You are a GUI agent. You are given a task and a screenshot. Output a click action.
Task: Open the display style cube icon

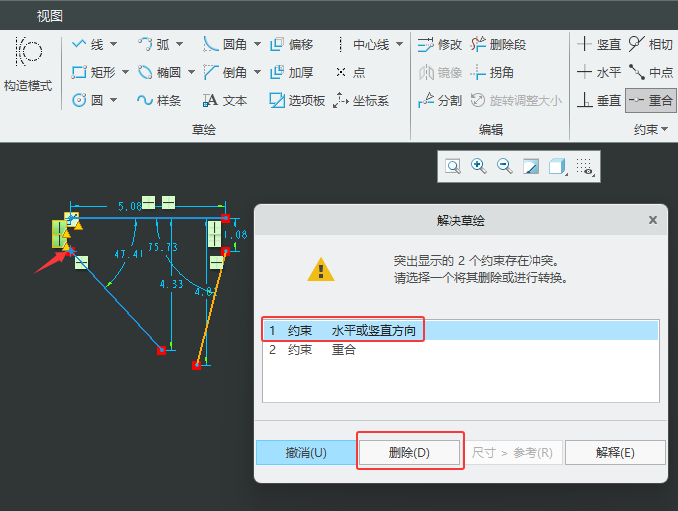[x=557, y=166]
